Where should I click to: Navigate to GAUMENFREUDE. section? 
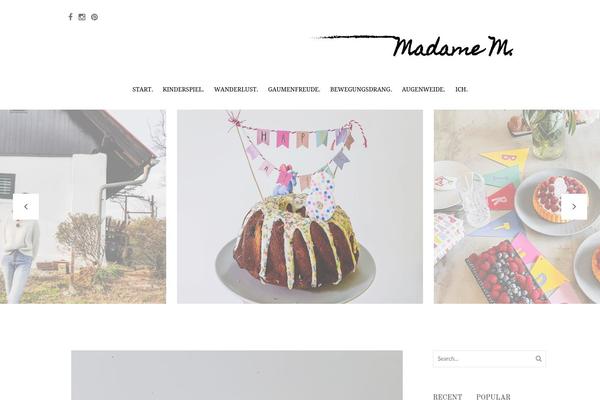click(x=293, y=89)
